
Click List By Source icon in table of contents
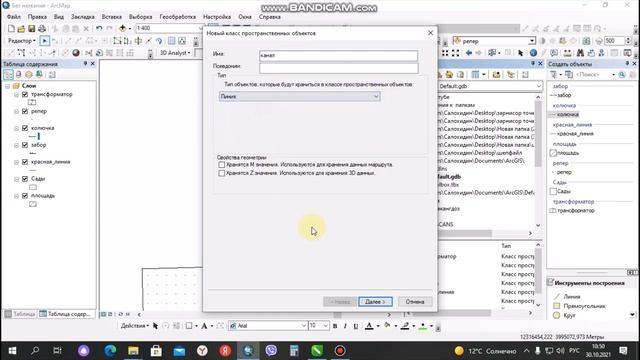click(x=18, y=75)
